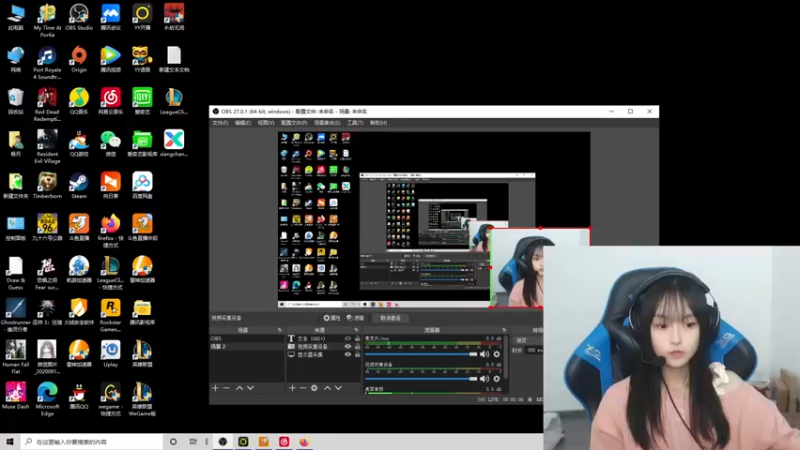Screen dimensions: 800x450
Task: Open the Microsoft Edge desktop shortcut
Action: coord(47,399)
